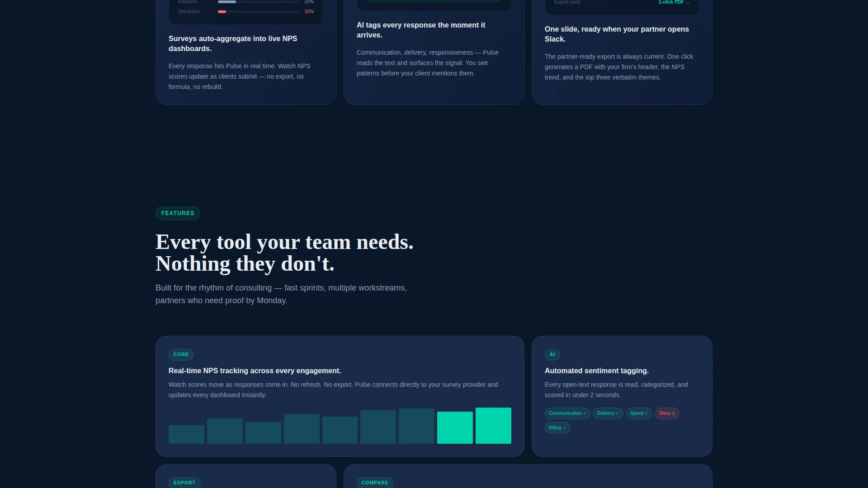
Task: Click the COMPARE tag badge
Action: pos(375,483)
